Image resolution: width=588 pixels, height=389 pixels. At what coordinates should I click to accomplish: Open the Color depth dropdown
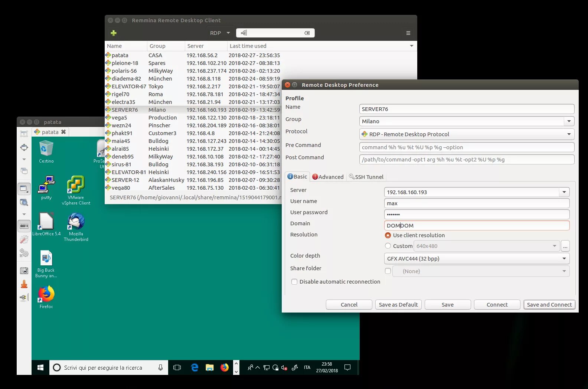click(477, 259)
